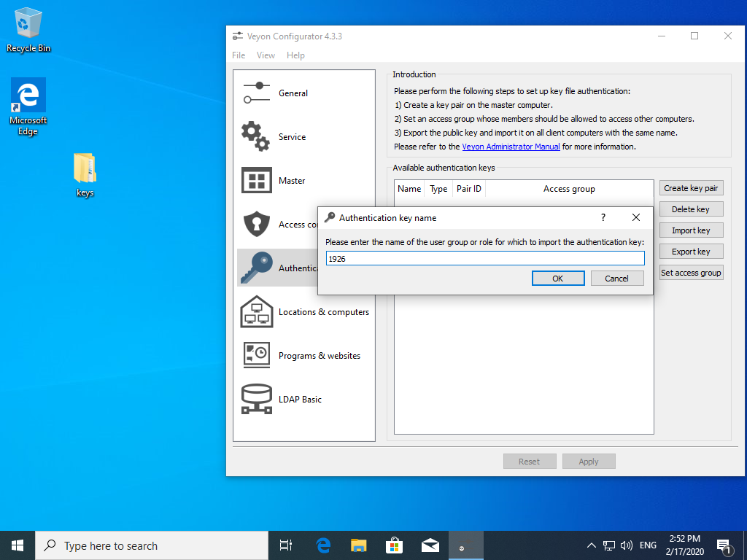Click the dialog help question mark
Screen dimensions: 747x560
(603, 217)
